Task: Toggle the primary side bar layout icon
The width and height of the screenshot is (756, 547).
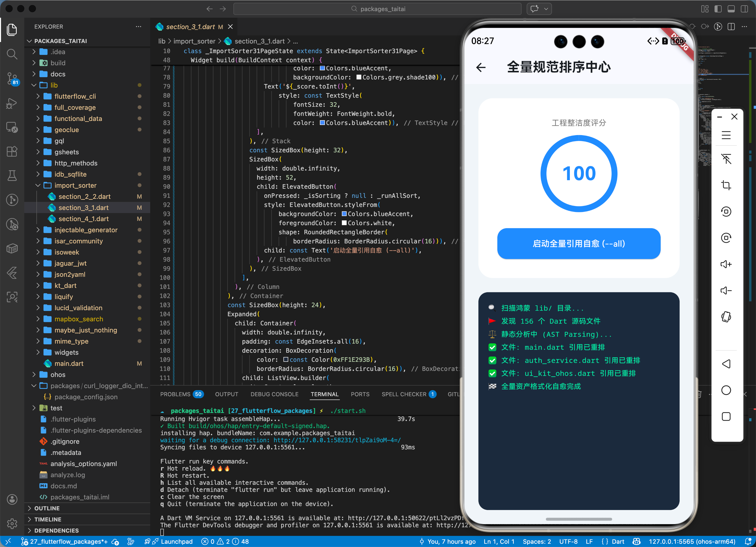Action: point(718,9)
